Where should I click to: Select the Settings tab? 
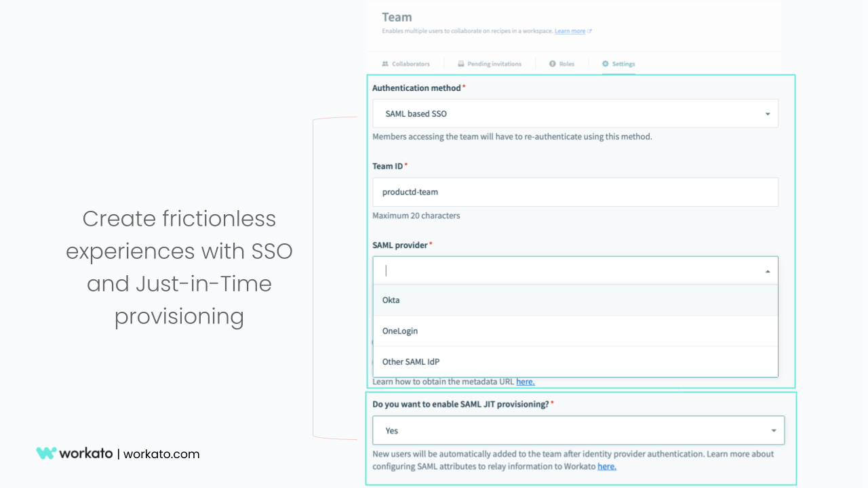618,64
